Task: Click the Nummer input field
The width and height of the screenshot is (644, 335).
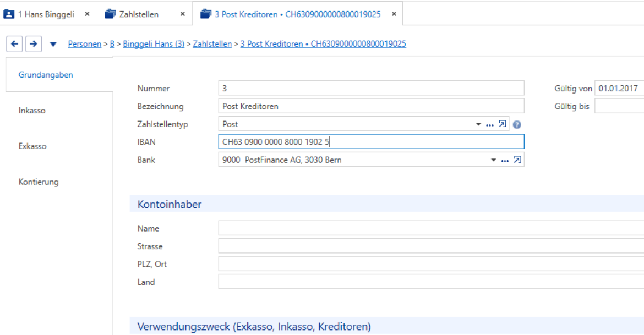Action: (372, 88)
